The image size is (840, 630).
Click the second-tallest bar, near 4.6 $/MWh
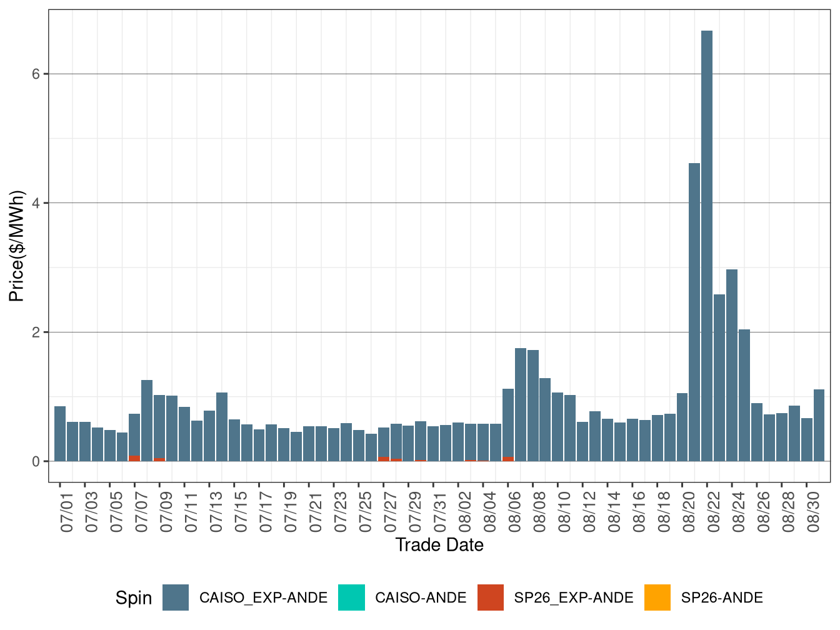[x=694, y=312]
